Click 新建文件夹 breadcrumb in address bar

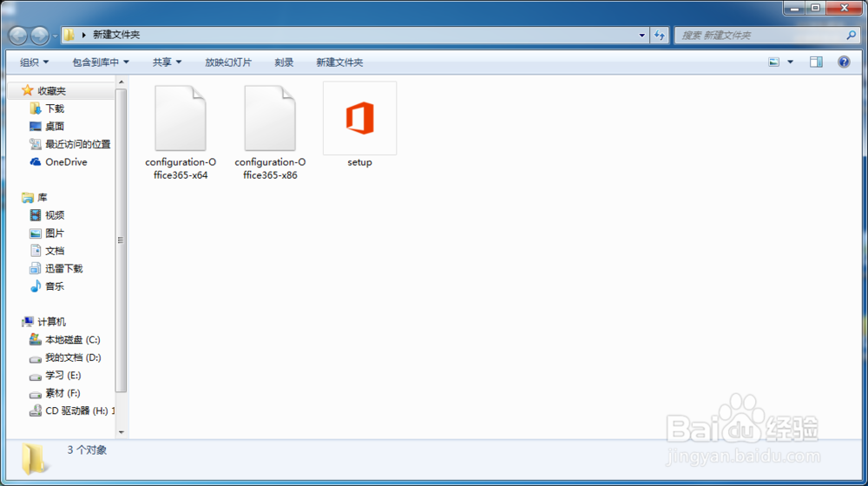pyautogui.click(x=116, y=35)
